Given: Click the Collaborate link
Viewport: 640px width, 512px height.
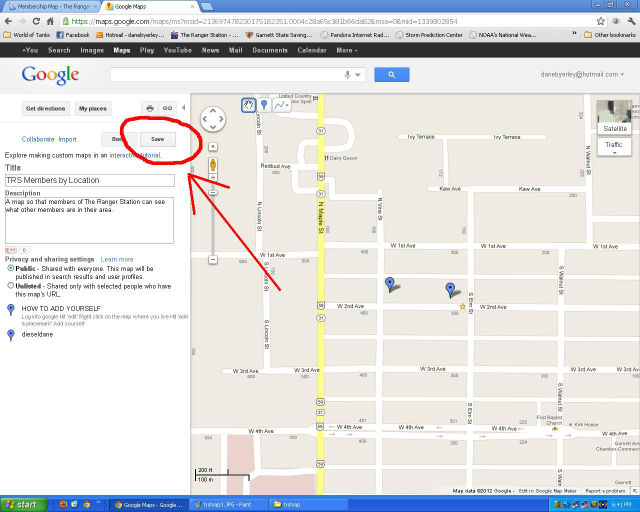Looking at the screenshot, I should [x=38, y=139].
